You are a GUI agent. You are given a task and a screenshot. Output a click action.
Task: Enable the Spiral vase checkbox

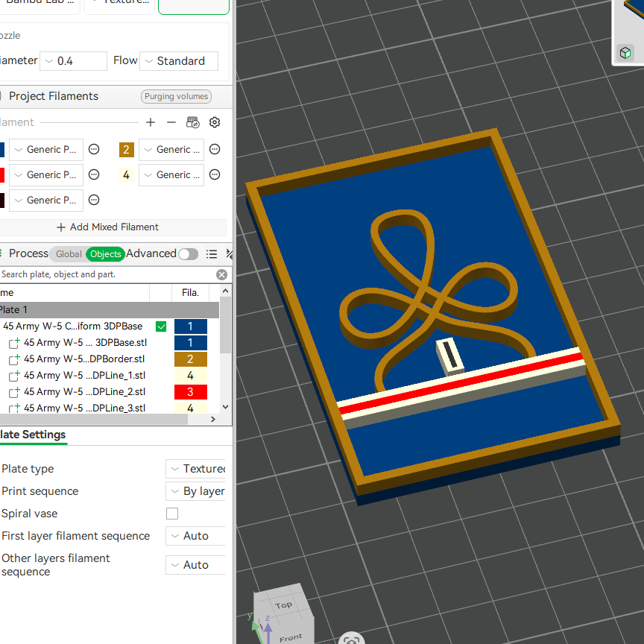172,514
